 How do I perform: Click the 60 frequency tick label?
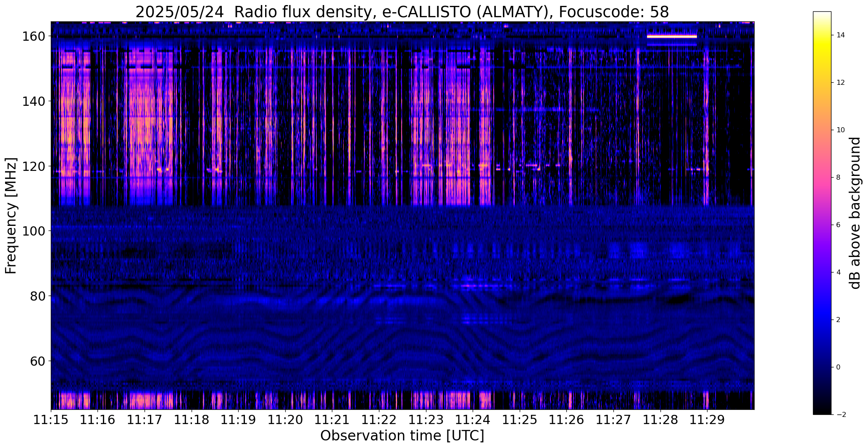tap(38, 361)
